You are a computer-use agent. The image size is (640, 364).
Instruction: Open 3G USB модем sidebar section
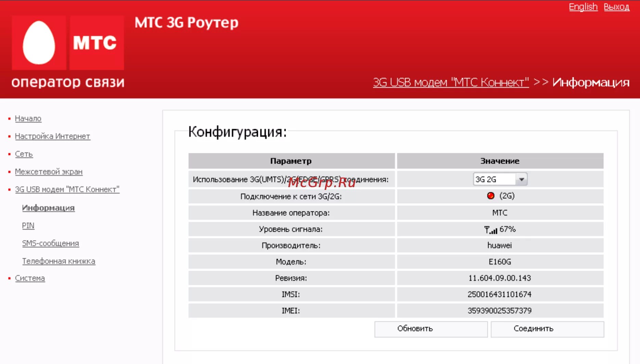click(67, 190)
